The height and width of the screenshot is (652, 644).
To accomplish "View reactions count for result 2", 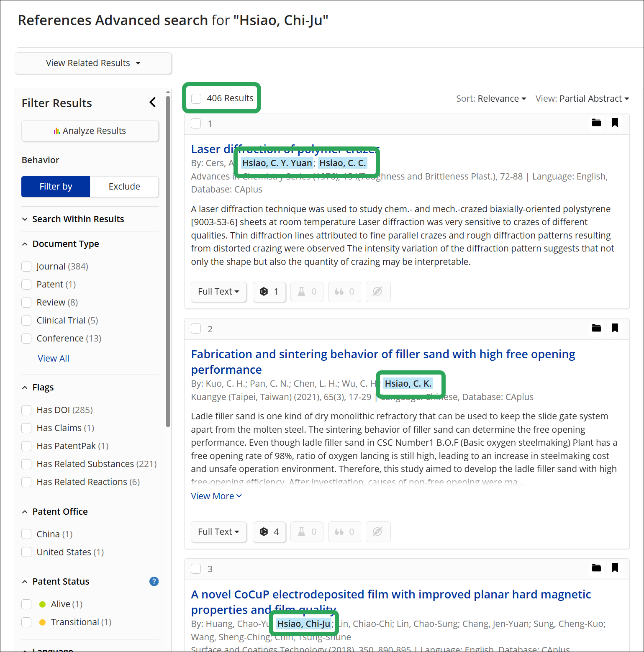I will click(x=307, y=532).
